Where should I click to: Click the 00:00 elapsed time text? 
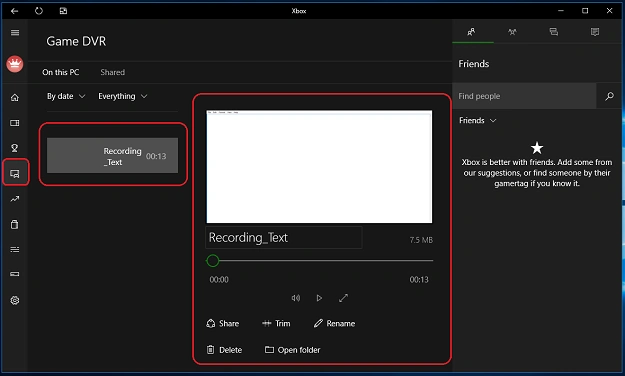click(219, 280)
